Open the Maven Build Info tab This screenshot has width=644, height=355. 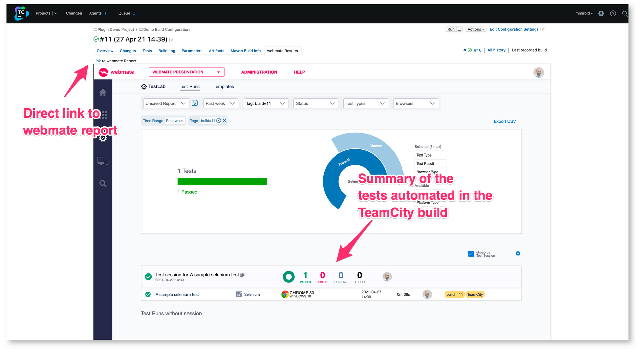click(x=246, y=51)
